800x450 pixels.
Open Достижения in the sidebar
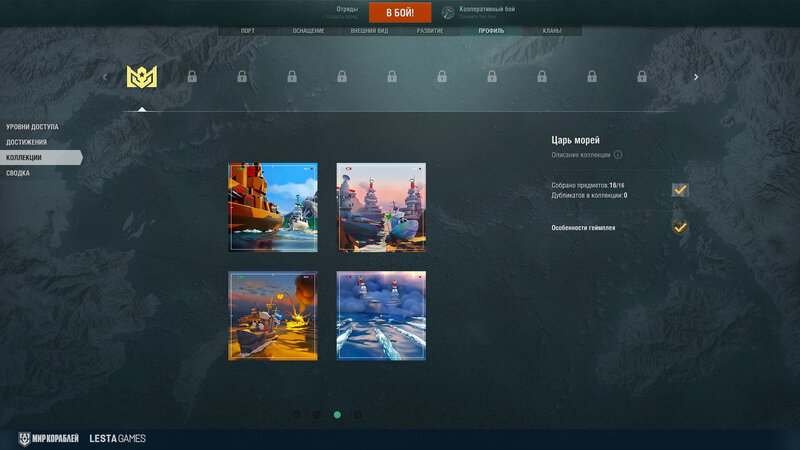pos(27,142)
